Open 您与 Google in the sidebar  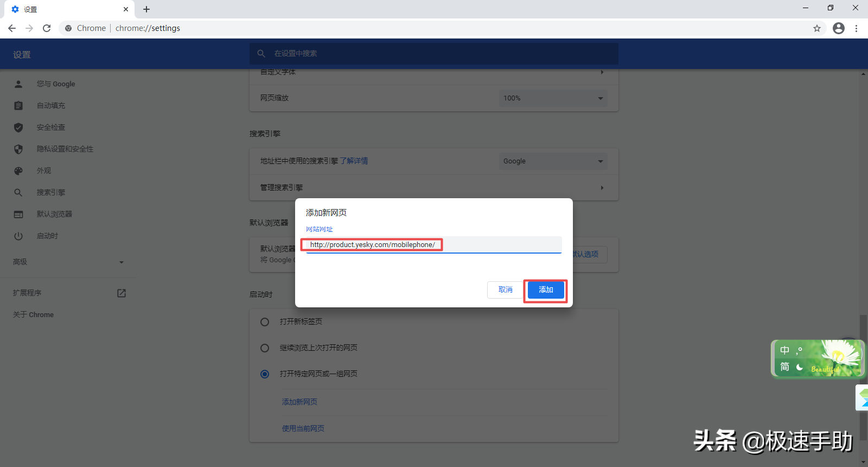[x=56, y=84]
